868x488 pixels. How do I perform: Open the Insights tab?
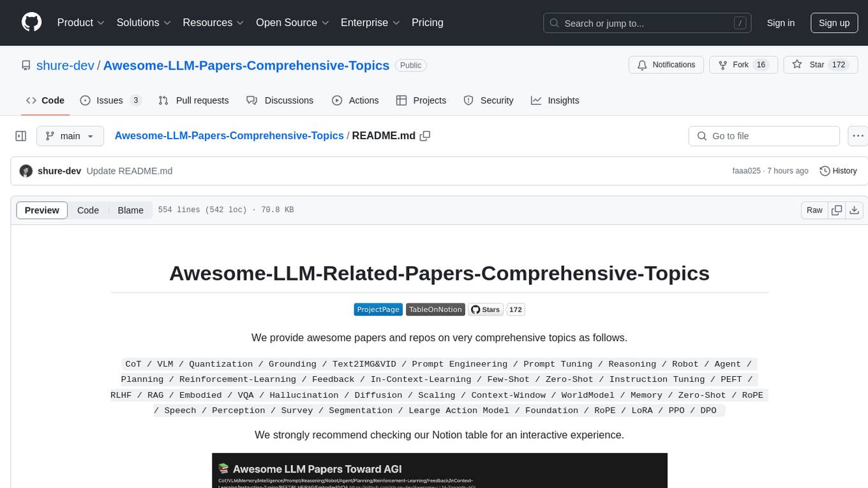(555, 100)
